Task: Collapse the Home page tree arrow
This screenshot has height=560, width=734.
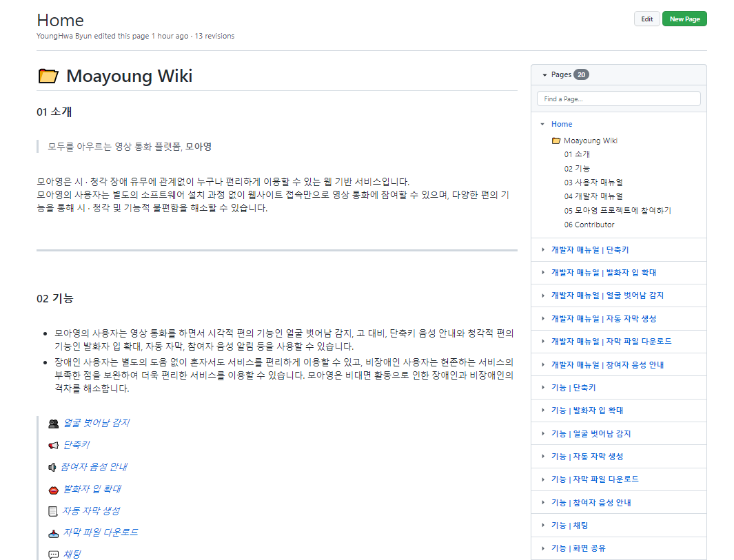Action: point(542,124)
